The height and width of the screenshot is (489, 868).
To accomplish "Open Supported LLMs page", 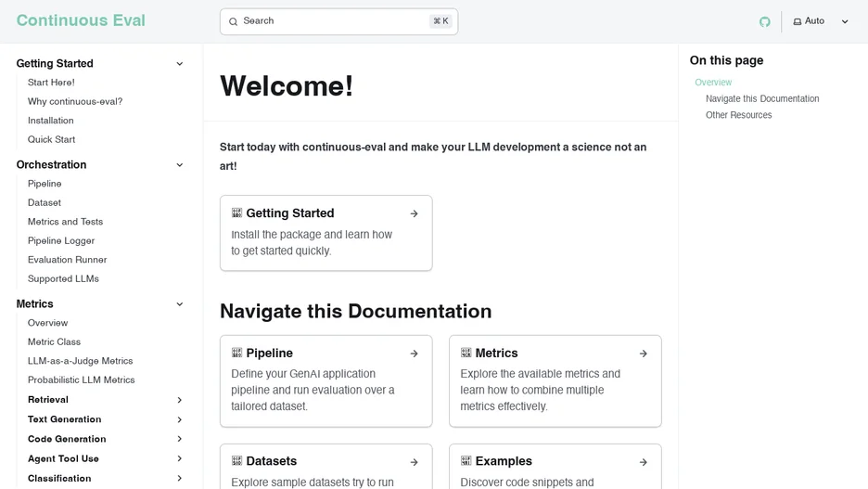I will 63,278.
